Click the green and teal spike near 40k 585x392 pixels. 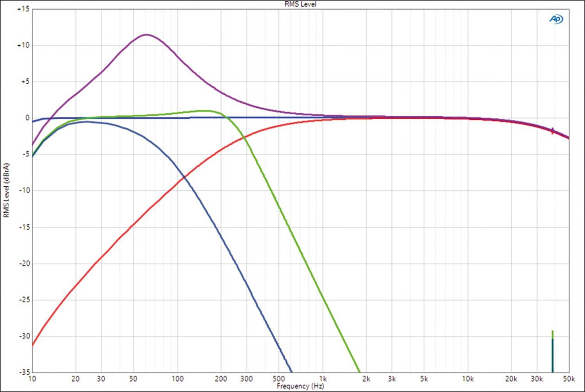[x=553, y=351]
